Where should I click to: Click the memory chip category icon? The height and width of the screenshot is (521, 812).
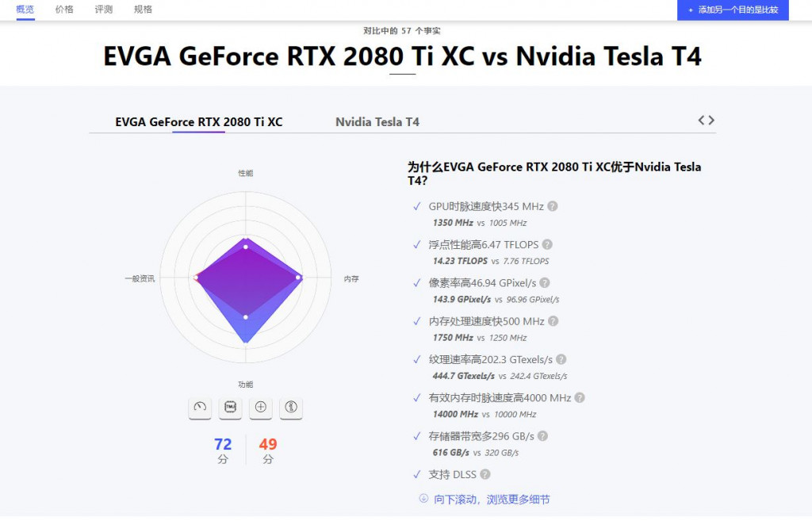click(231, 407)
